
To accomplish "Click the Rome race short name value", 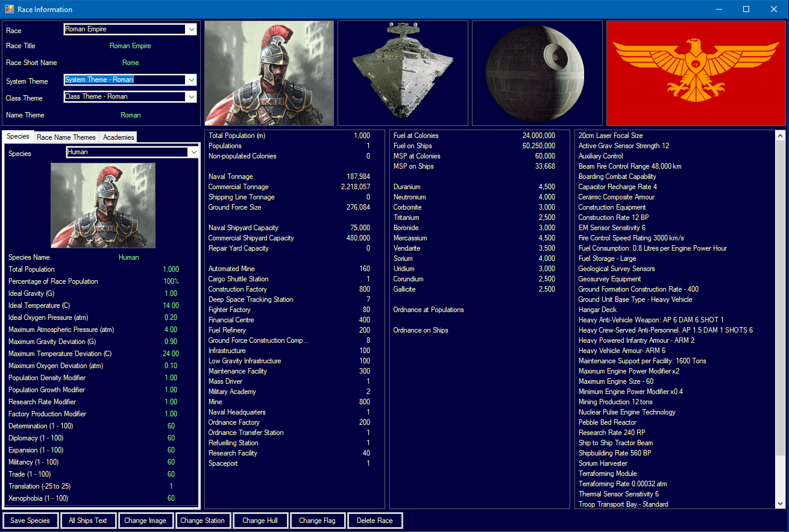I will (x=130, y=63).
